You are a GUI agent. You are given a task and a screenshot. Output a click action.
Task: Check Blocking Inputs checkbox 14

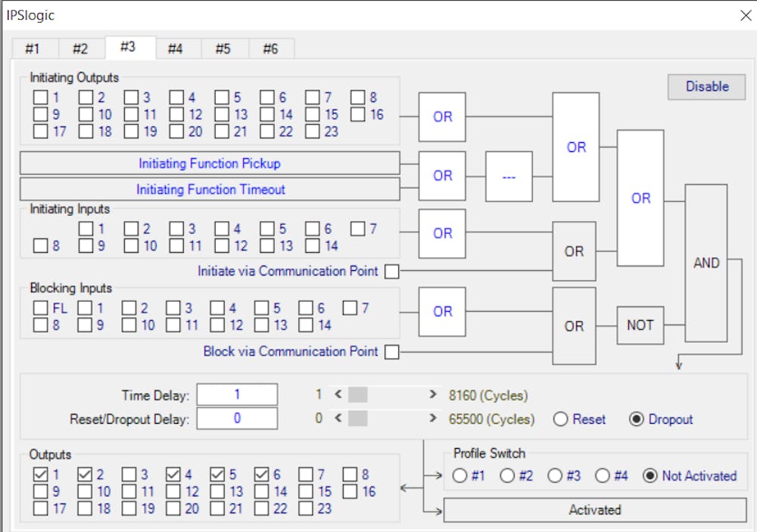point(306,325)
